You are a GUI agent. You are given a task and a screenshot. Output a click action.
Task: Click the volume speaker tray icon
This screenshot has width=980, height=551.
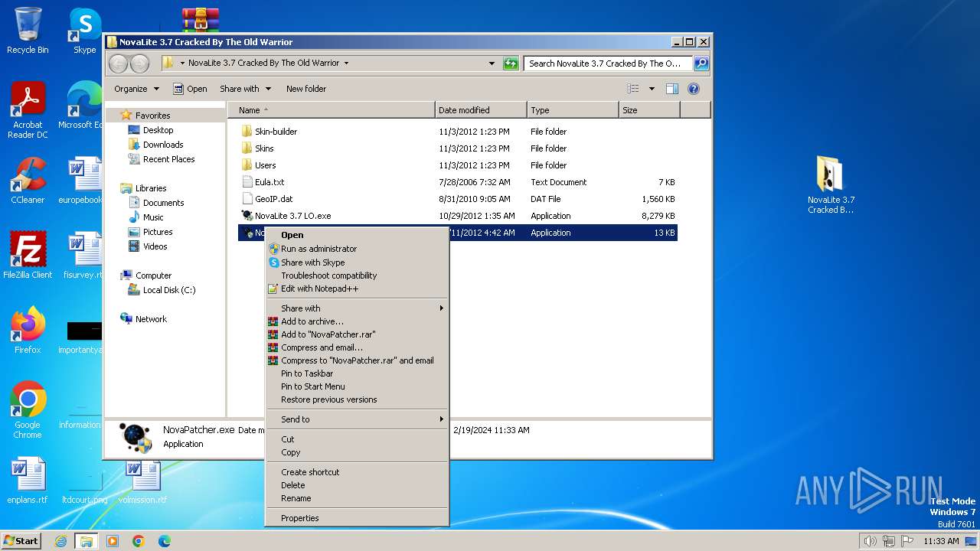[x=870, y=541]
